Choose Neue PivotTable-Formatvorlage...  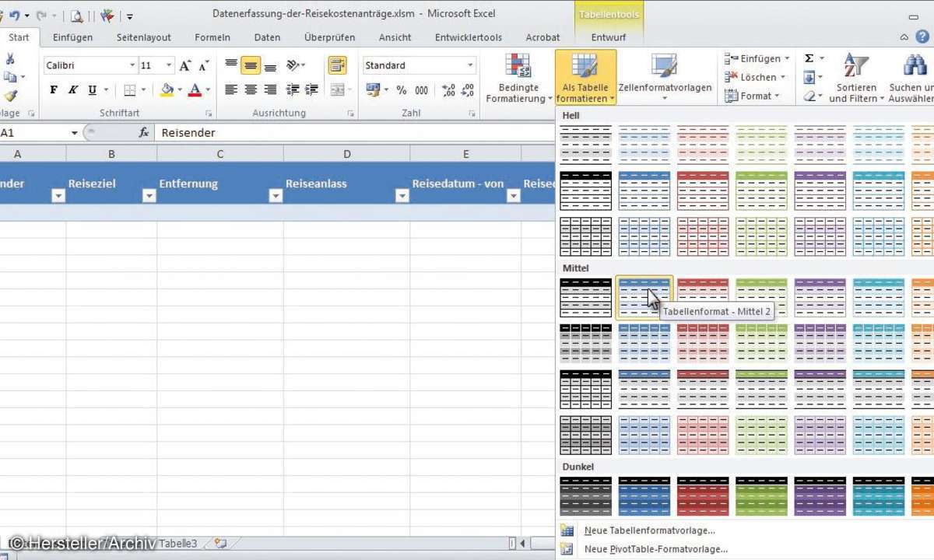656,549
